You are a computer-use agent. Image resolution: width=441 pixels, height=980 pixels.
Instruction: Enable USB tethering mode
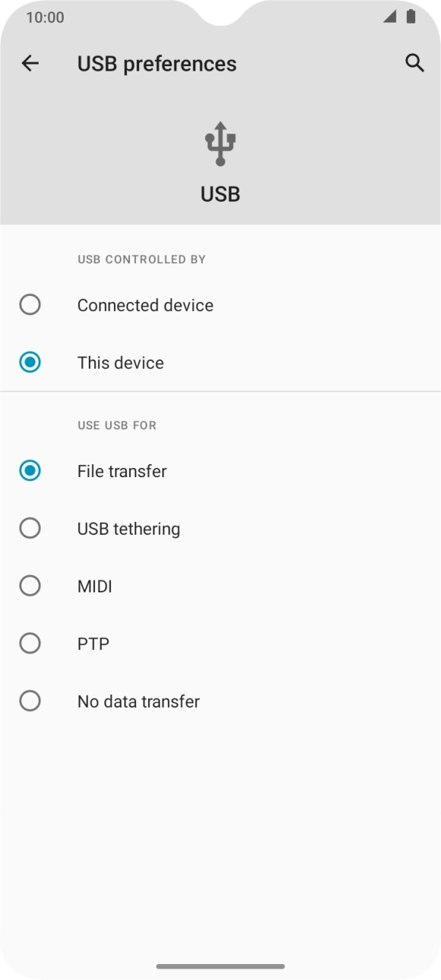pyautogui.click(x=30, y=528)
